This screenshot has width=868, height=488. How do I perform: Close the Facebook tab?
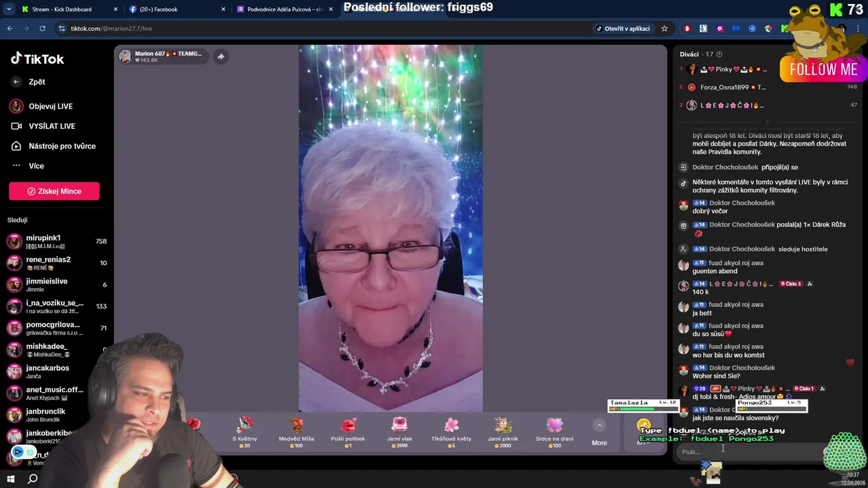tap(224, 9)
